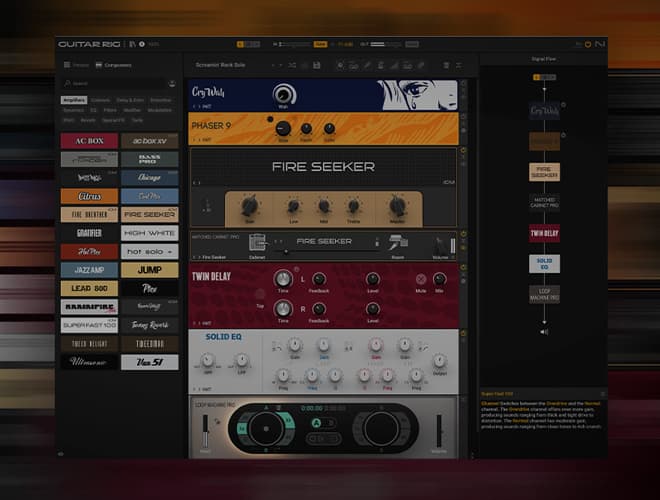Choose the AC Box amplifier
The height and width of the screenshot is (500, 660).
[89, 141]
